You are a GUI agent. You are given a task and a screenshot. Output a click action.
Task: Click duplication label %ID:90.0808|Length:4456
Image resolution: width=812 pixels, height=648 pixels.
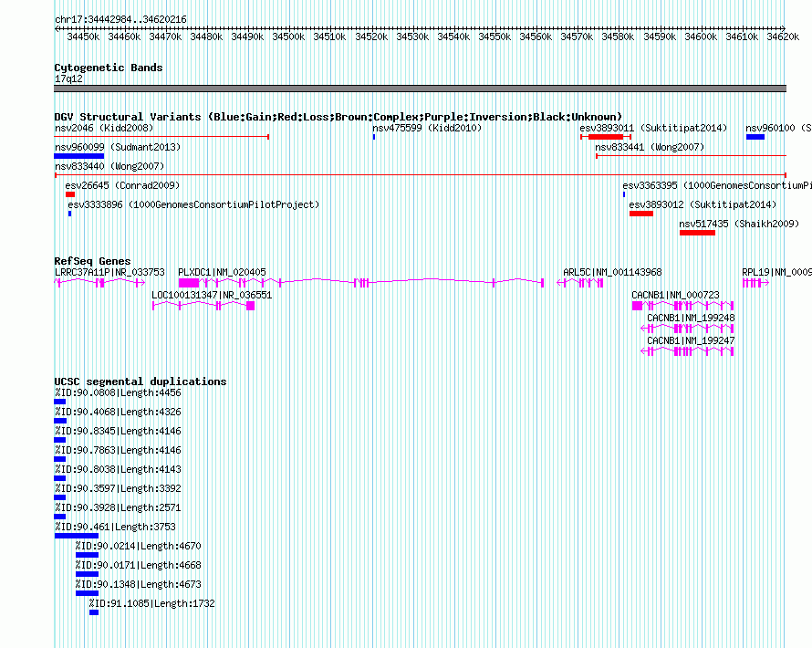(118, 392)
